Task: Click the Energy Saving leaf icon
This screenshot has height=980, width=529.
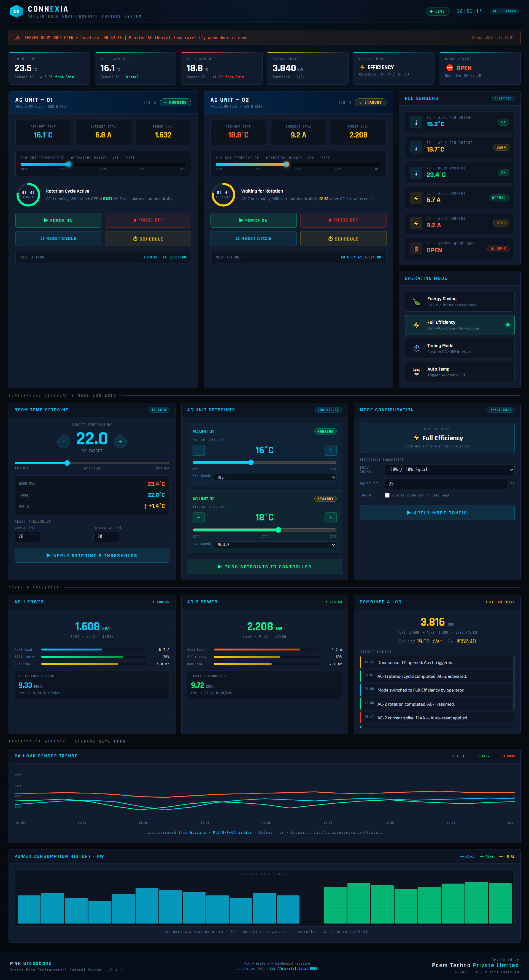Action: pos(417,302)
